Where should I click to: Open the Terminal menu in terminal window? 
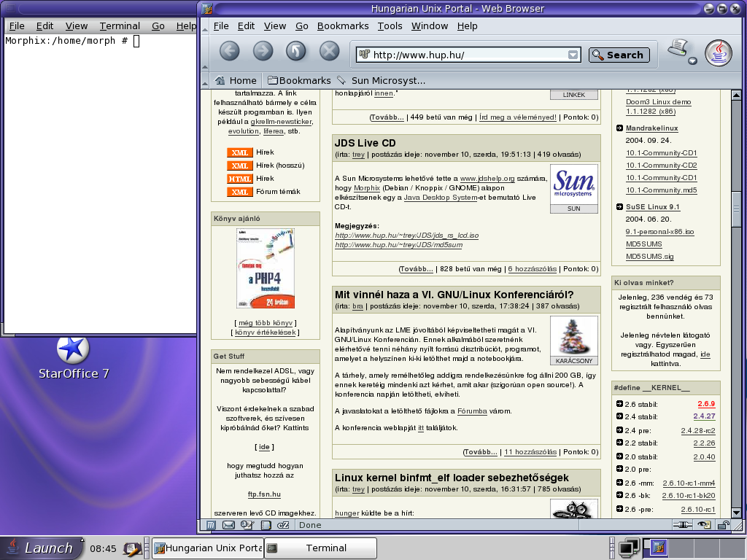click(x=120, y=26)
